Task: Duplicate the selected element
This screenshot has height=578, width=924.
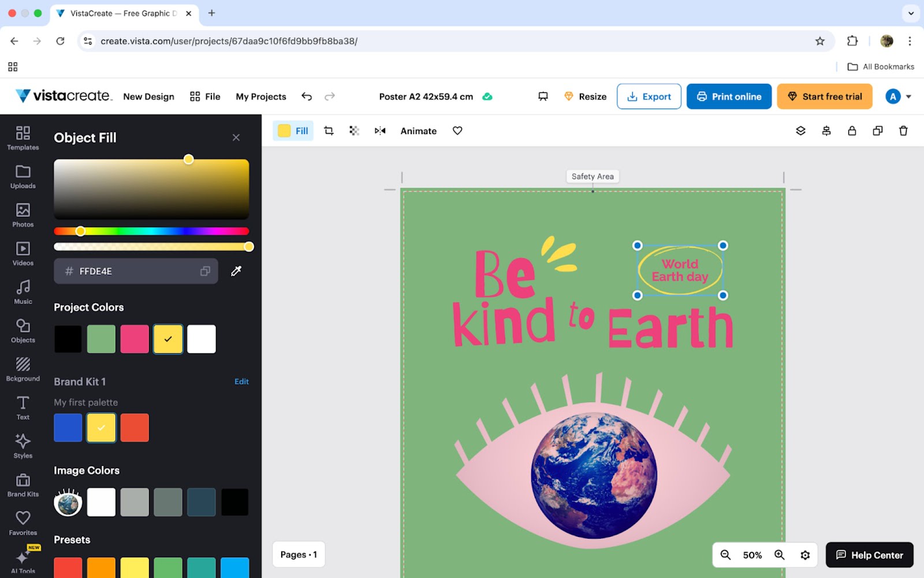Action: click(x=877, y=131)
